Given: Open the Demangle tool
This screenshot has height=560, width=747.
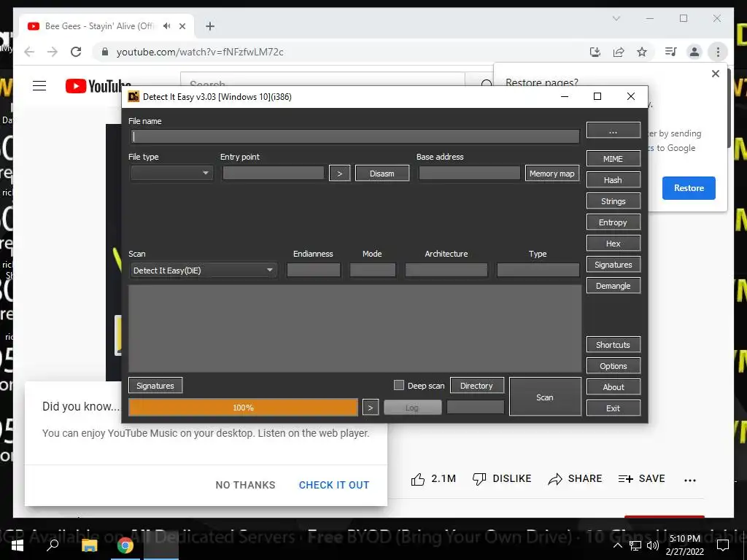Looking at the screenshot, I should 613,286.
